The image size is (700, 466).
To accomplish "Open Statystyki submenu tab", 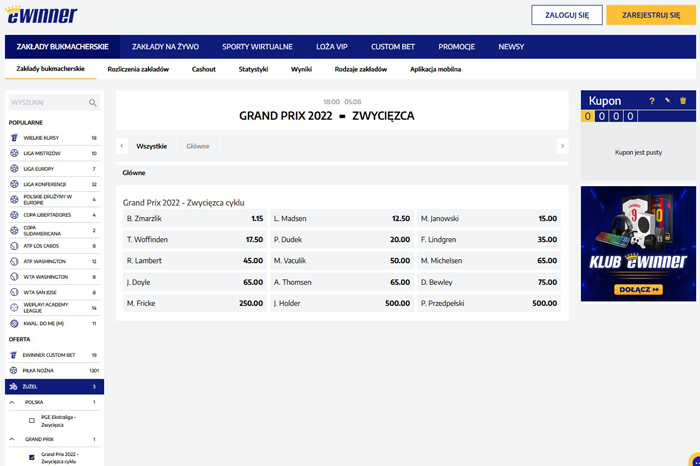I will pyautogui.click(x=253, y=69).
